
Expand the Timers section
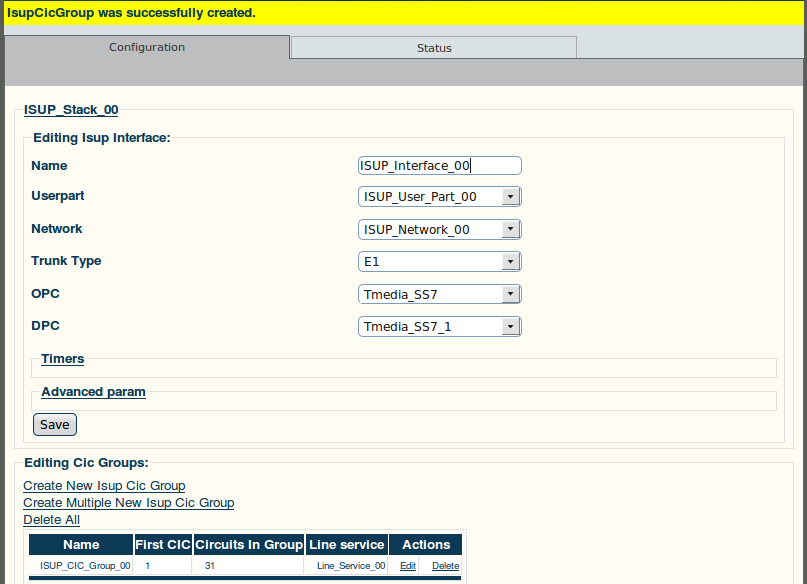tap(63, 359)
